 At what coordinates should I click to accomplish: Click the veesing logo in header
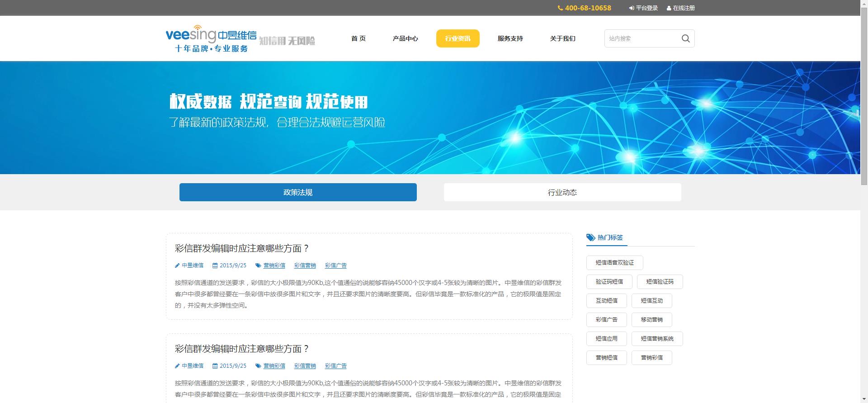tap(211, 38)
